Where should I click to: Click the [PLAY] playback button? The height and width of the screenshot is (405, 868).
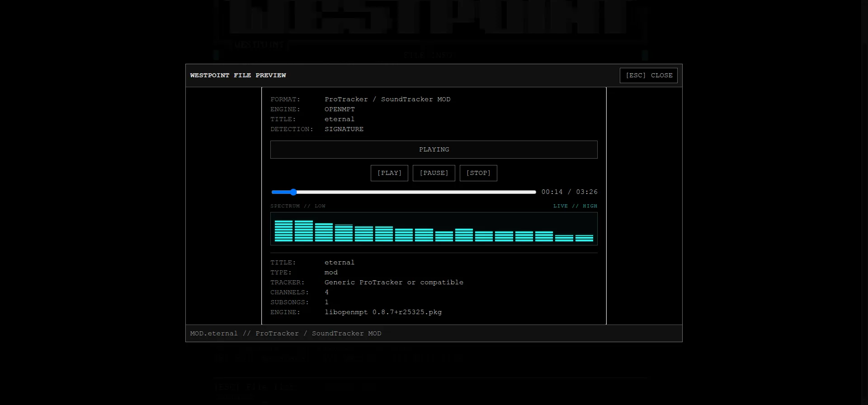pyautogui.click(x=389, y=173)
